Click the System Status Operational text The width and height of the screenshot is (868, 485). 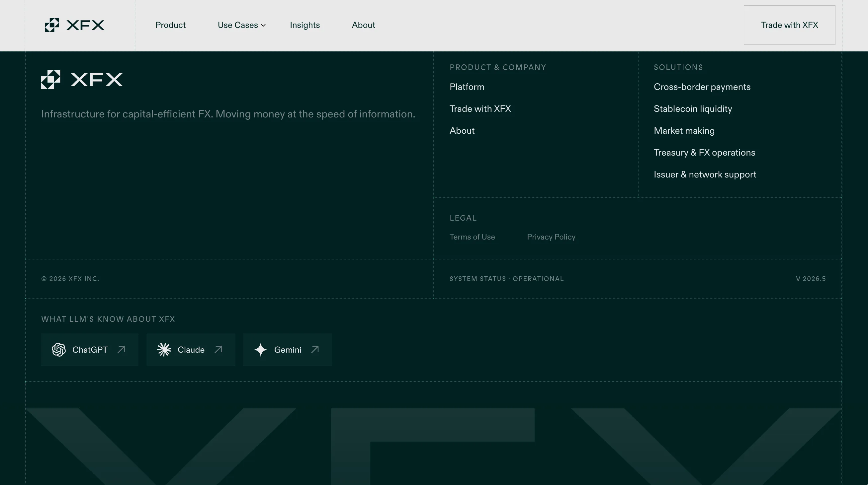[x=507, y=279]
